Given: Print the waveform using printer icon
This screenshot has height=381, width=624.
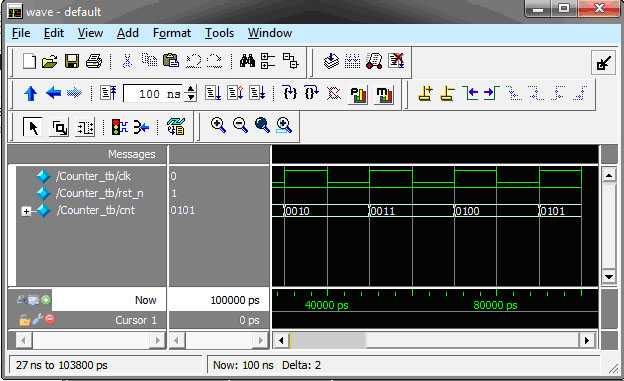Looking at the screenshot, I should pyautogui.click(x=94, y=61).
